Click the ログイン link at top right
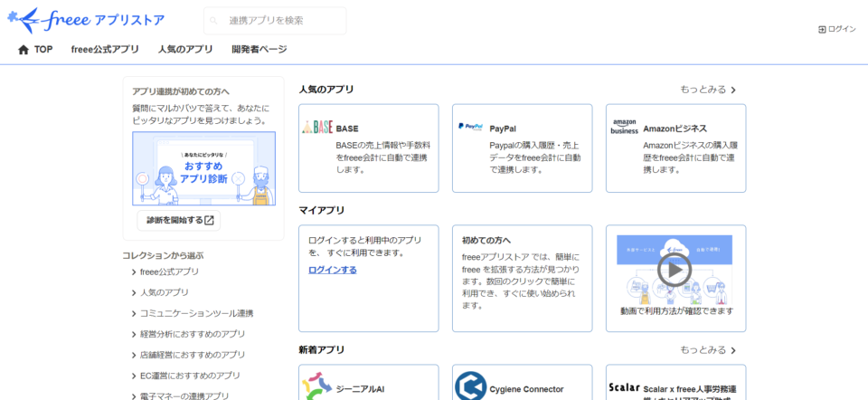 pyautogui.click(x=837, y=29)
